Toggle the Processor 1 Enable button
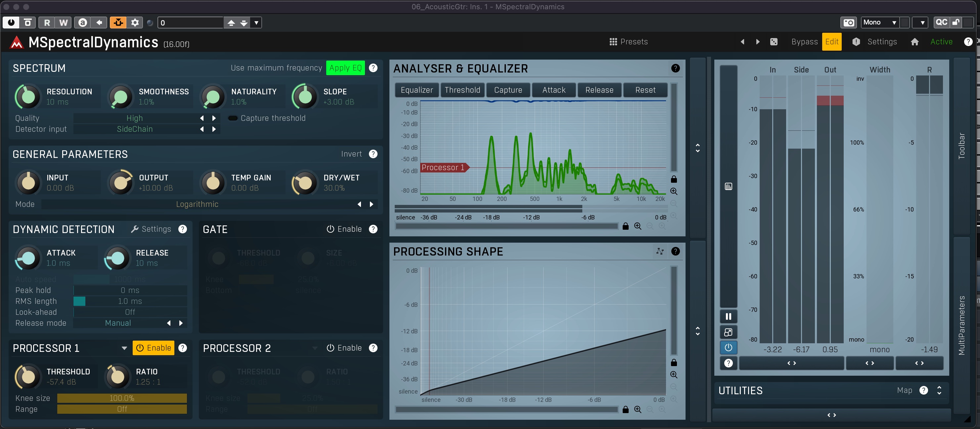Image resolution: width=980 pixels, height=429 pixels. [153, 348]
